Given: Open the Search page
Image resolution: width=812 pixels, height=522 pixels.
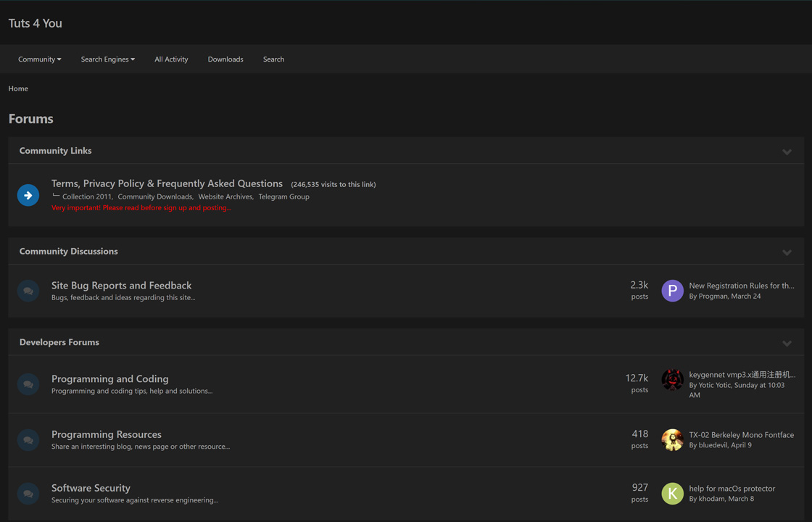Looking at the screenshot, I should point(273,59).
